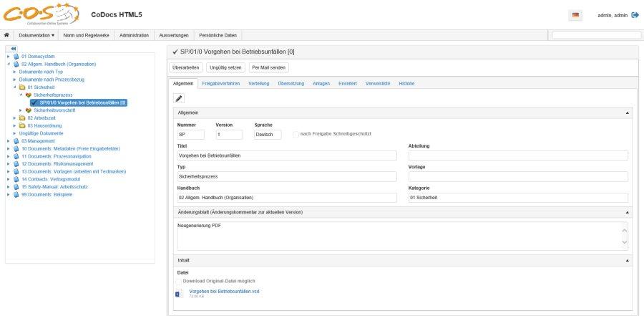Open the Historie tab

(406, 84)
